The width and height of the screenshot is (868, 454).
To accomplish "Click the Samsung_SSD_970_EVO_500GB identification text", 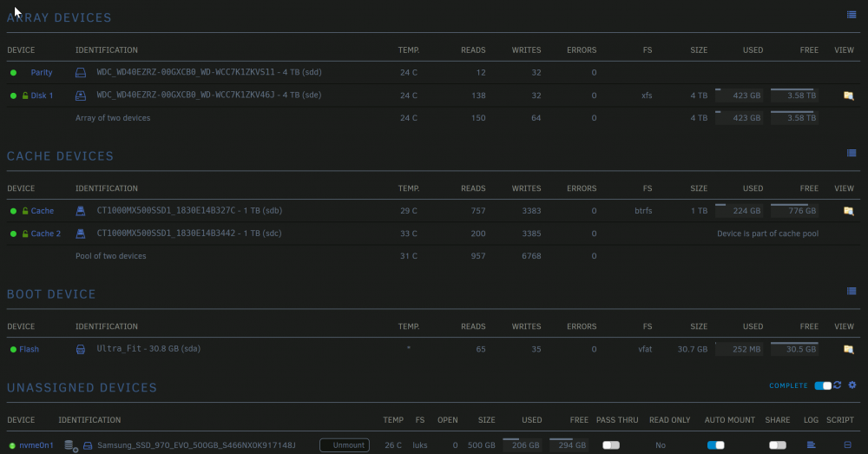I will point(196,445).
